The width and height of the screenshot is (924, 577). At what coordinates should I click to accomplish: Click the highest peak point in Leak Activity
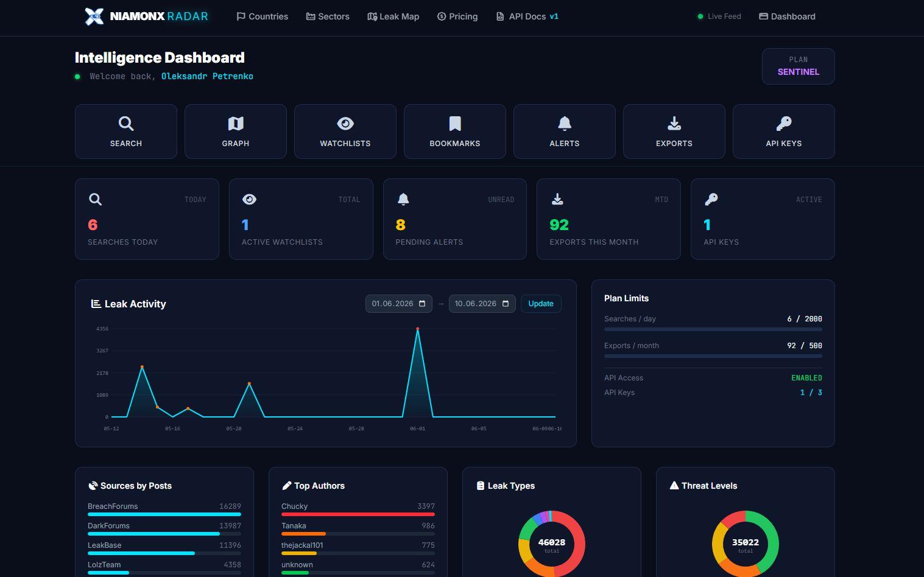point(417,329)
